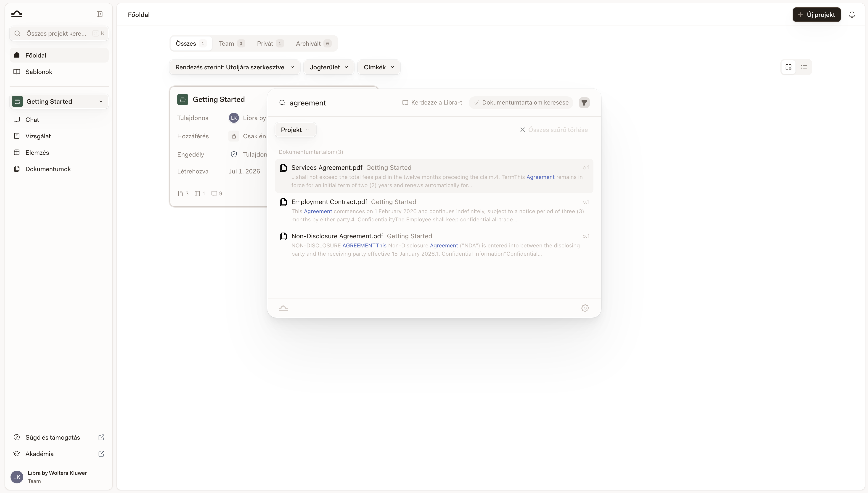The image size is (868, 493).
Task: Click Jul 1, 2026 creation date
Action: coord(244,171)
